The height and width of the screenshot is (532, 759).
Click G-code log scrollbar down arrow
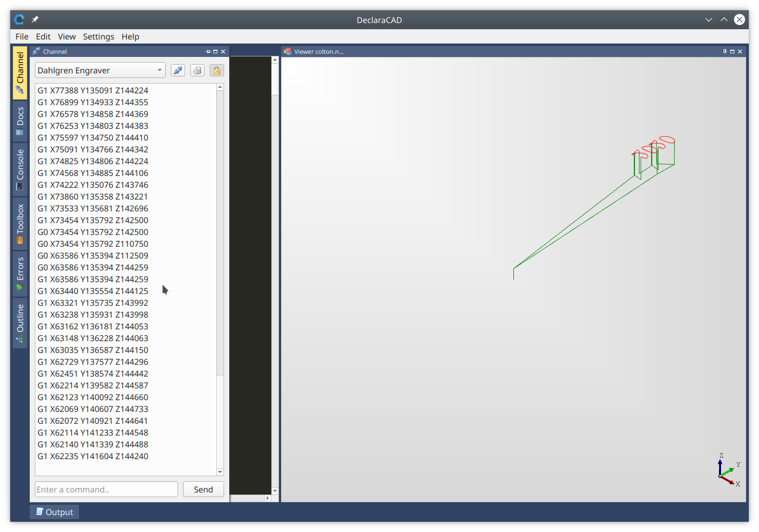coord(220,472)
